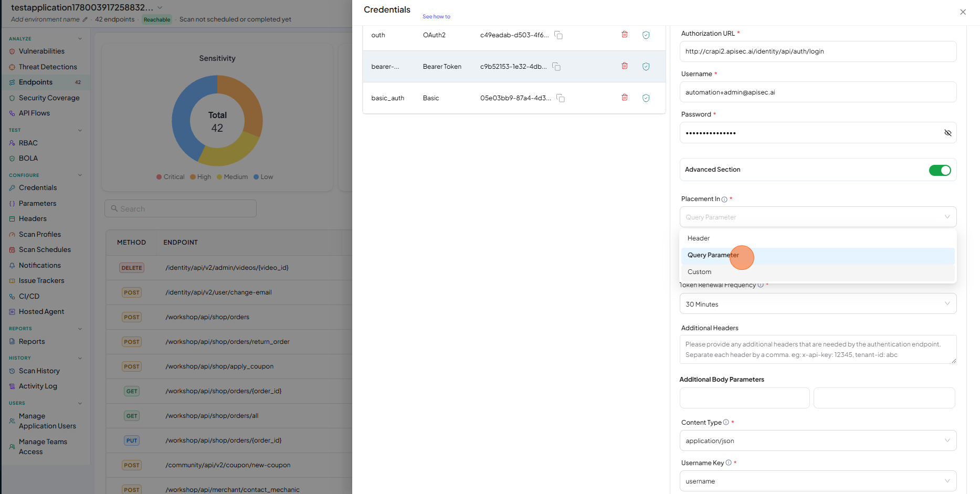The height and width of the screenshot is (494, 980).
Task: Open Parameters in sidebar
Action: 37,204
